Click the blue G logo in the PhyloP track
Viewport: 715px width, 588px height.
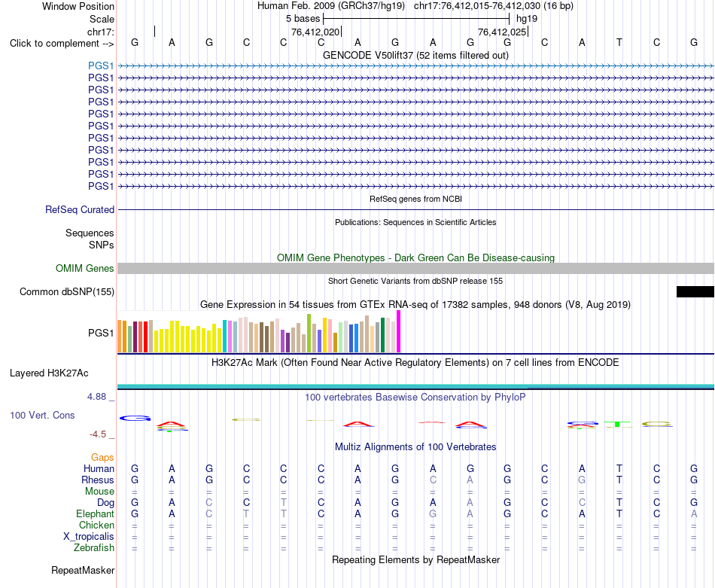[135, 418]
